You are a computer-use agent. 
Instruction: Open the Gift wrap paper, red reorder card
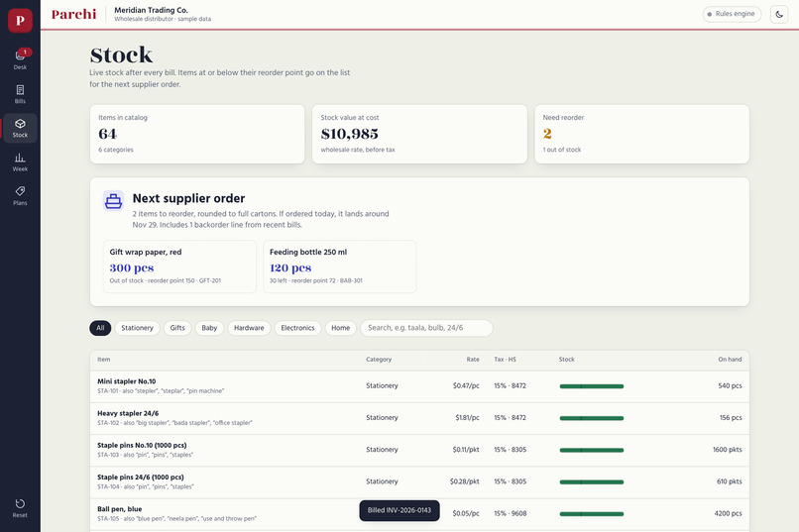[x=179, y=266]
